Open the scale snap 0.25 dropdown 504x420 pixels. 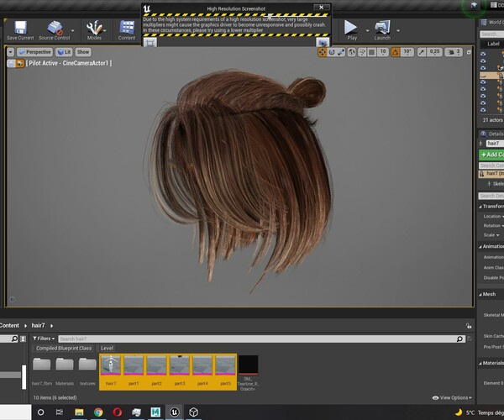434,52
